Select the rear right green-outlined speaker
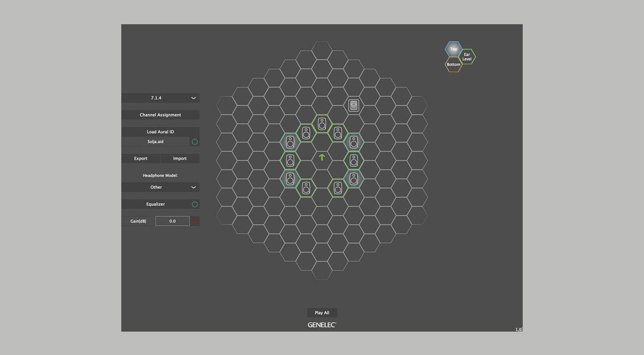This screenshot has height=355, width=644. tap(338, 188)
